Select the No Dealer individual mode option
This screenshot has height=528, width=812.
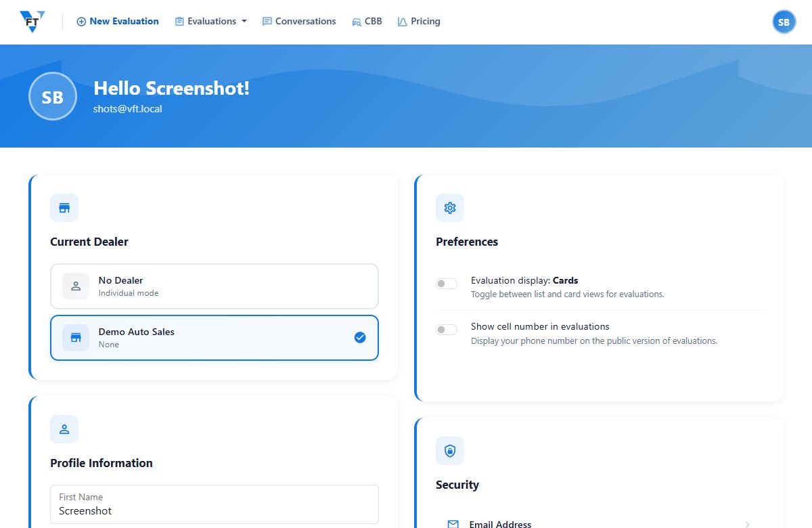click(215, 286)
